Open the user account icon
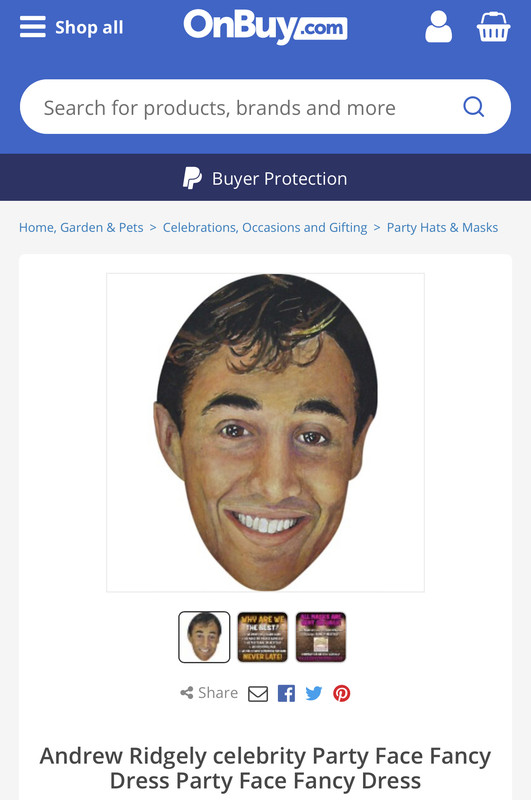Screen dimensions: 531x800 438,27
